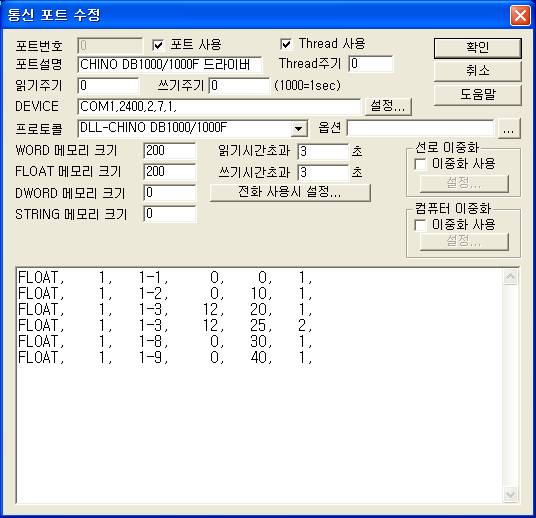Confirm with the 확인 button
The image size is (536, 518).
pos(478,48)
